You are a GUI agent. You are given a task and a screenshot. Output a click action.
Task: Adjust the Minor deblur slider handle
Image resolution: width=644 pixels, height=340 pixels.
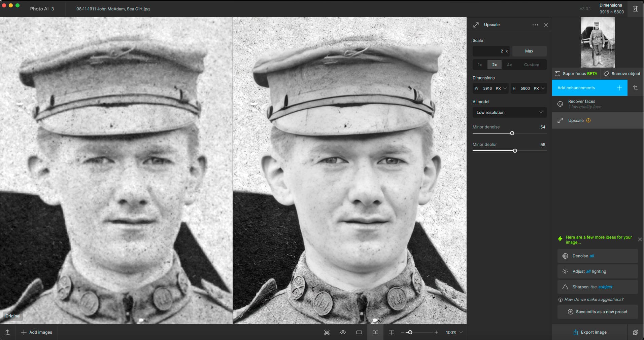click(x=515, y=151)
